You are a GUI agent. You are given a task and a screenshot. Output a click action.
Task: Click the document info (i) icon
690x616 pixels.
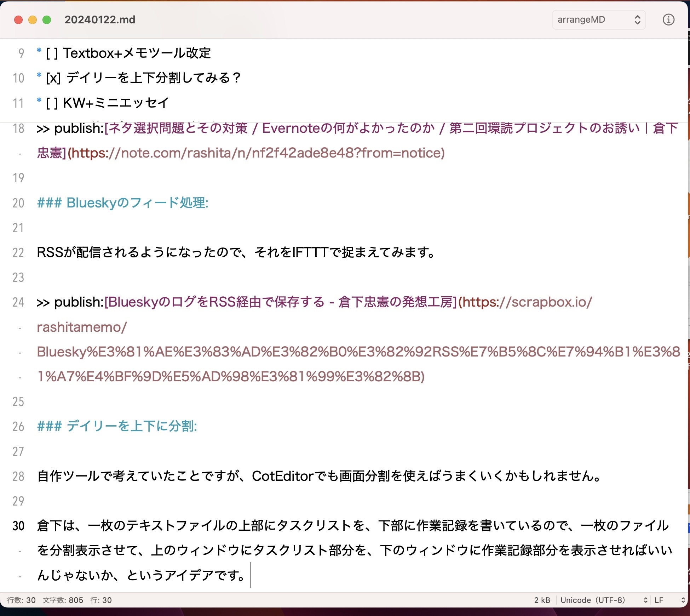(669, 20)
